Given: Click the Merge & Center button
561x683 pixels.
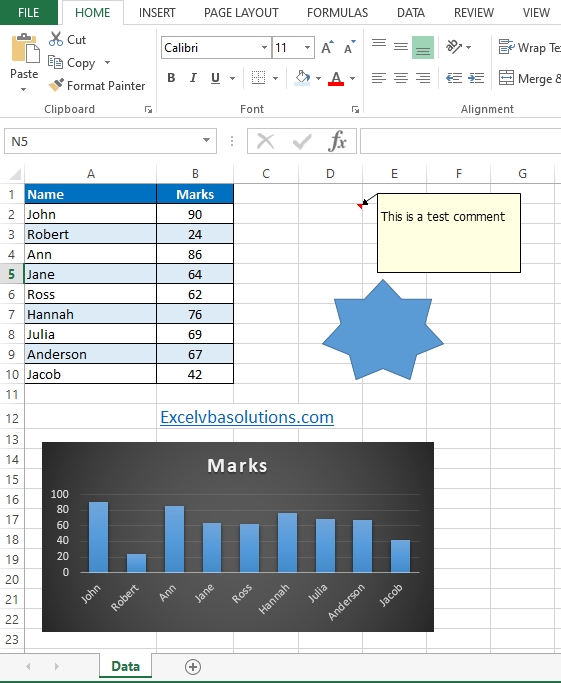Looking at the screenshot, I should [529, 78].
